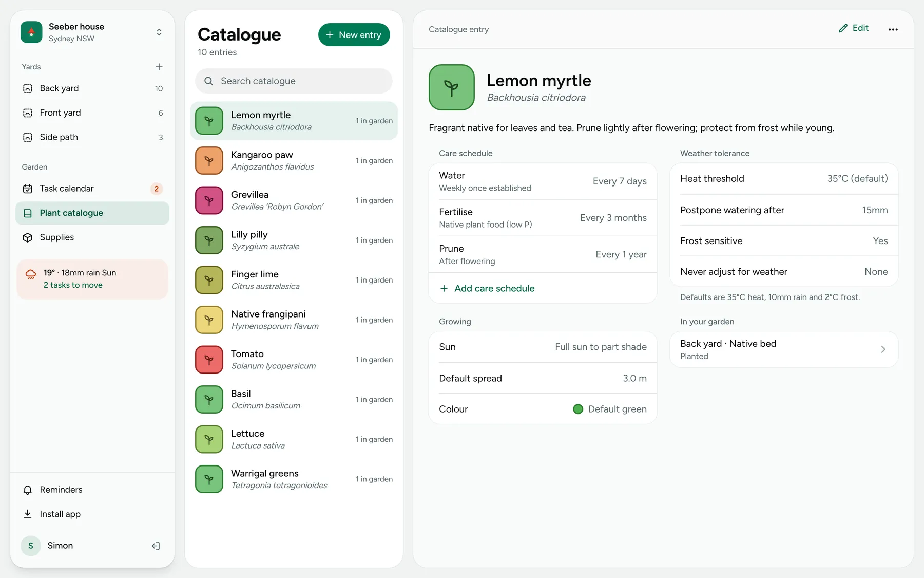Open the Seeber house garden switcher chevrons

point(159,32)
